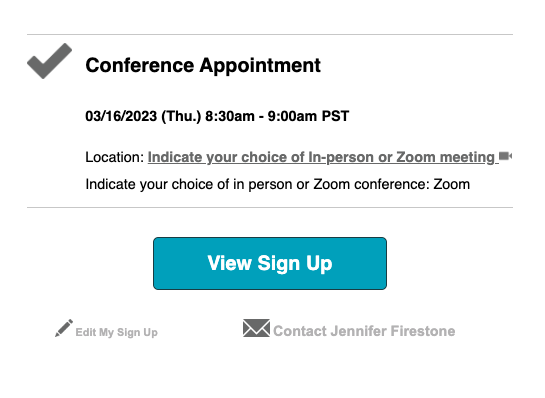Open the View Sign Up button
The image size is (545, 398).
tap(270, 263)
